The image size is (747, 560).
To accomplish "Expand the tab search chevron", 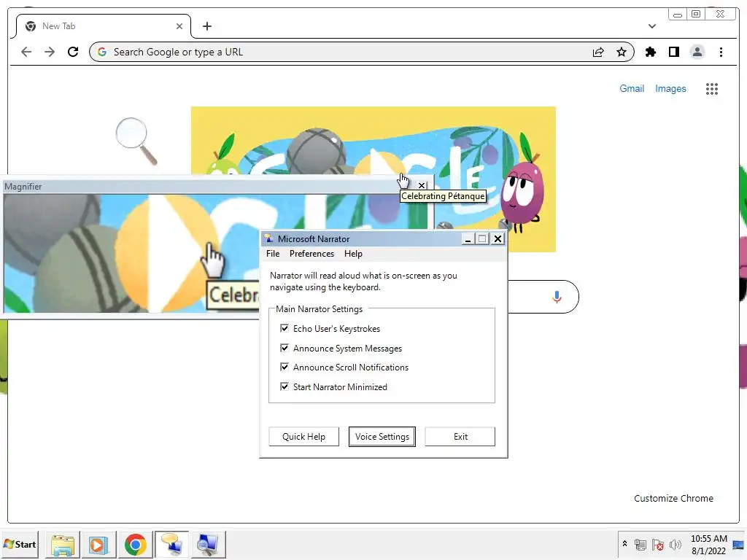I will [651, 26].
